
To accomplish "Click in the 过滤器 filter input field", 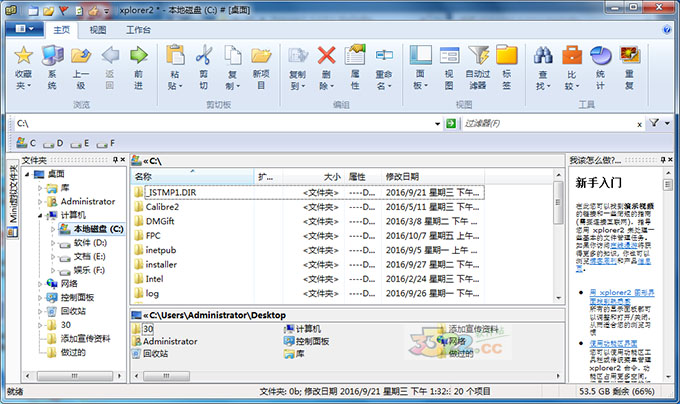I will tap(549, 124).
